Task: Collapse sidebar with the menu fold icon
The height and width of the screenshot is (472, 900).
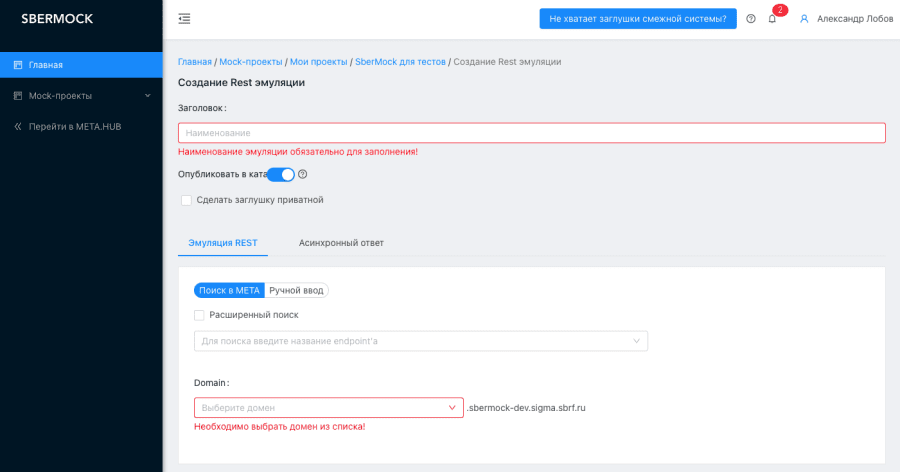Action: (184, 19)
